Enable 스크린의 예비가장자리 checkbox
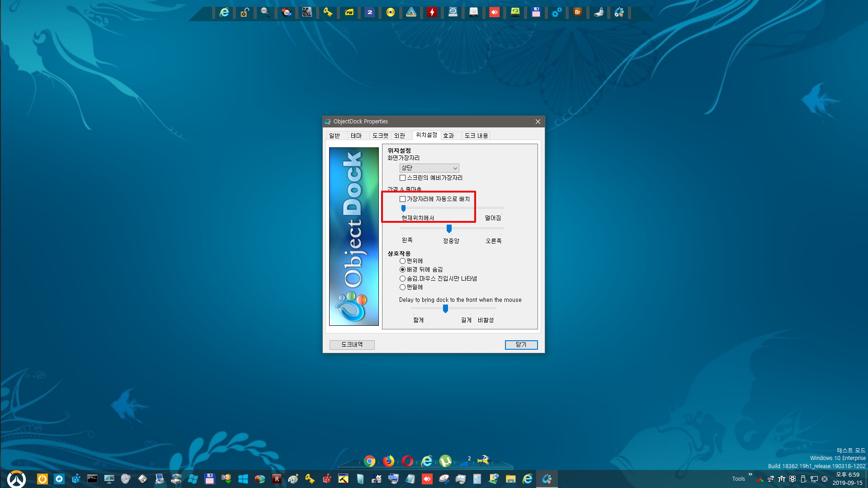 (x=402, y=178)
